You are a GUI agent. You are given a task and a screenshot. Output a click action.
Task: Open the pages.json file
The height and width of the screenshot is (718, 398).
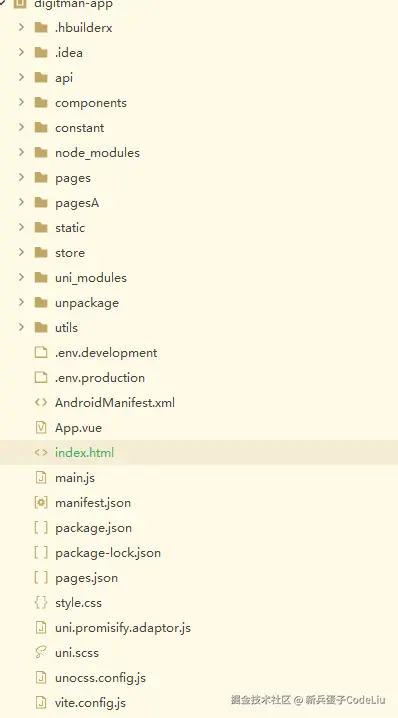[86, 578]
